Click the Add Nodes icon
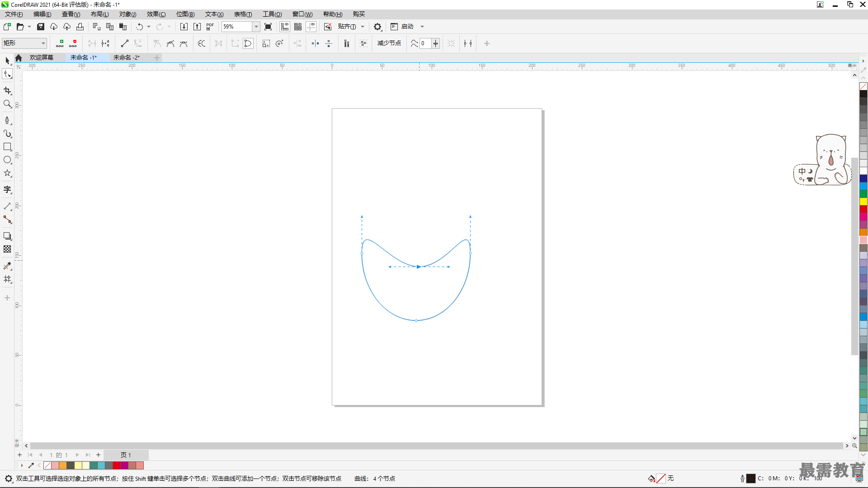The height and width of the screenshot is (488, 868). [x=60, y=43]
